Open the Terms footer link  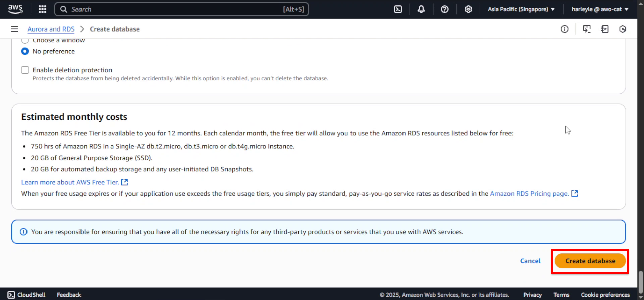(x=561, y=295)
